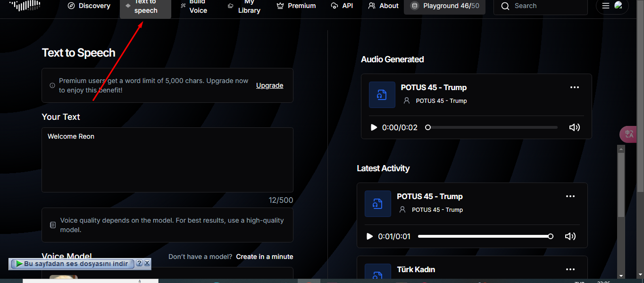Screen dimensions: 644x283
Task: Click the magnifier icon in Search box
Action: [x=505, y=6]
